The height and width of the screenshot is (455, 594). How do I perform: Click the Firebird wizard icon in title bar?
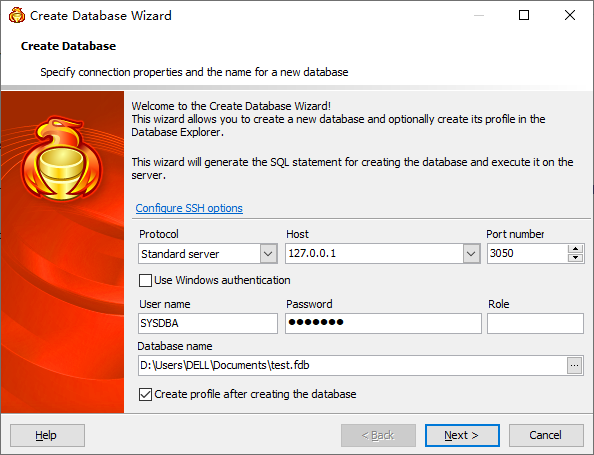coord(17,16)
